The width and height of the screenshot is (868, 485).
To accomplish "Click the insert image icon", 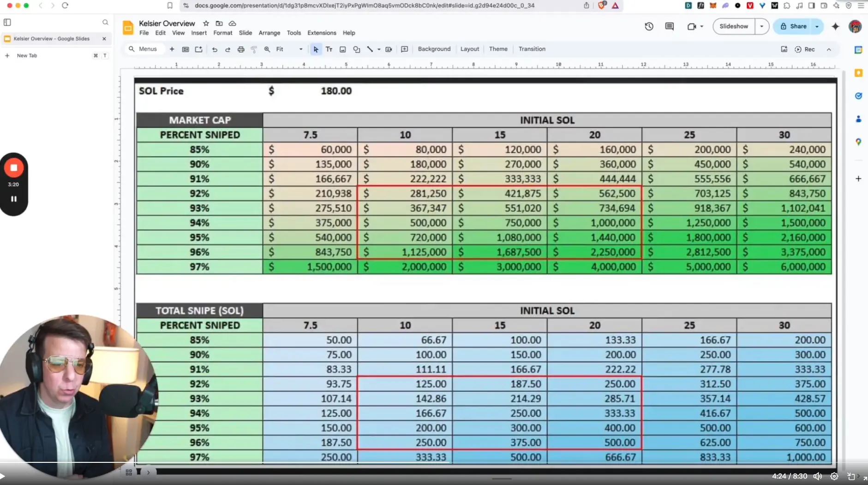I will (x=343, y=49).
